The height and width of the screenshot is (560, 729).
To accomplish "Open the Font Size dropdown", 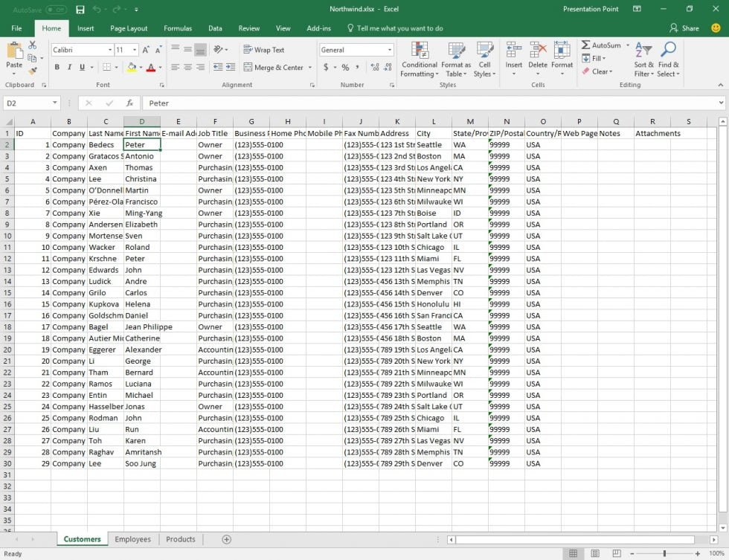I will pos(134,49).
